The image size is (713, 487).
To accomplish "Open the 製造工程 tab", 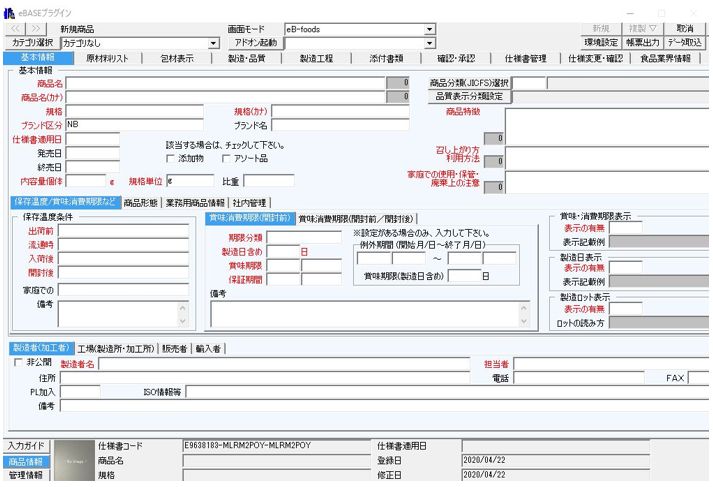I will (316, 58).
